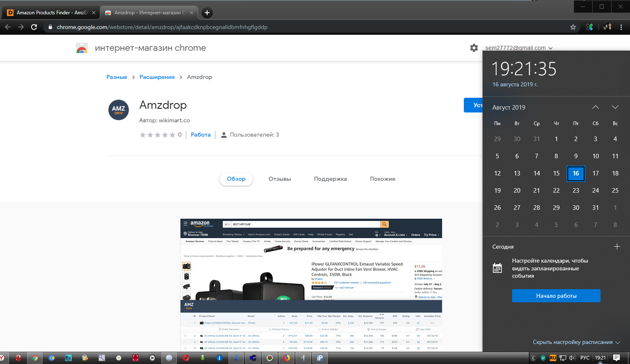The image size is (630, 364).
Task: Open Opera icon on taskbar
Action: click(186, 358)
